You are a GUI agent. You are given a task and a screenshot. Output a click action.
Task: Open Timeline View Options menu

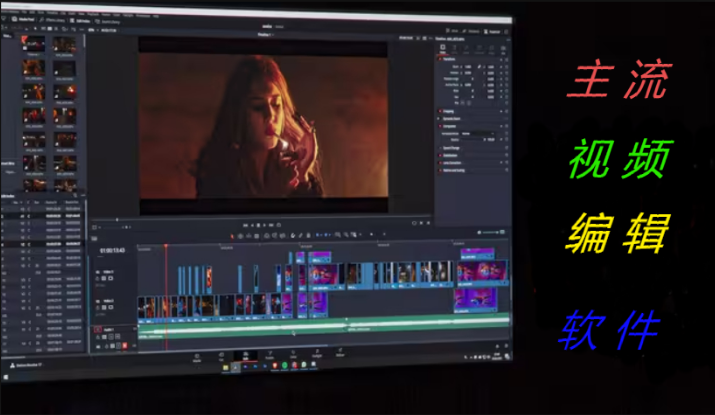(94, 239)
